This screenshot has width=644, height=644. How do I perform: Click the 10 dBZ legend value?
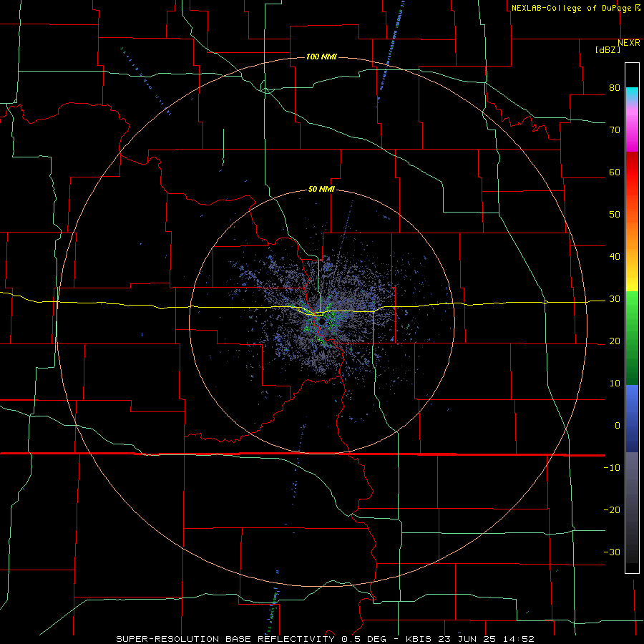click(615, 384)
